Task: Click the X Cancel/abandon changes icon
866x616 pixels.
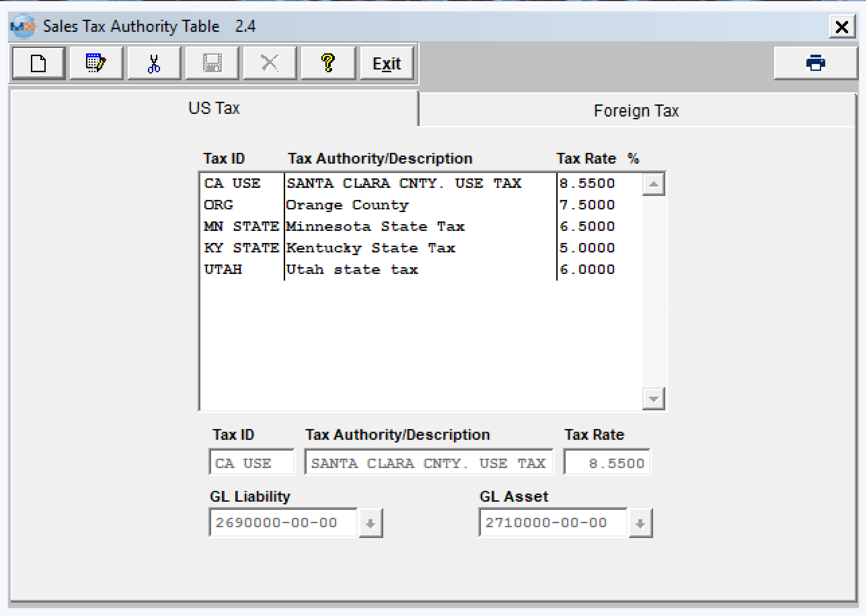Action: pos(269,63)
